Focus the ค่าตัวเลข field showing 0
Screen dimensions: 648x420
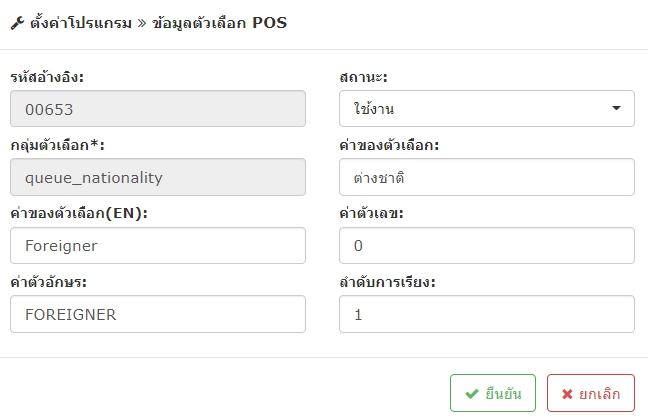487,246
